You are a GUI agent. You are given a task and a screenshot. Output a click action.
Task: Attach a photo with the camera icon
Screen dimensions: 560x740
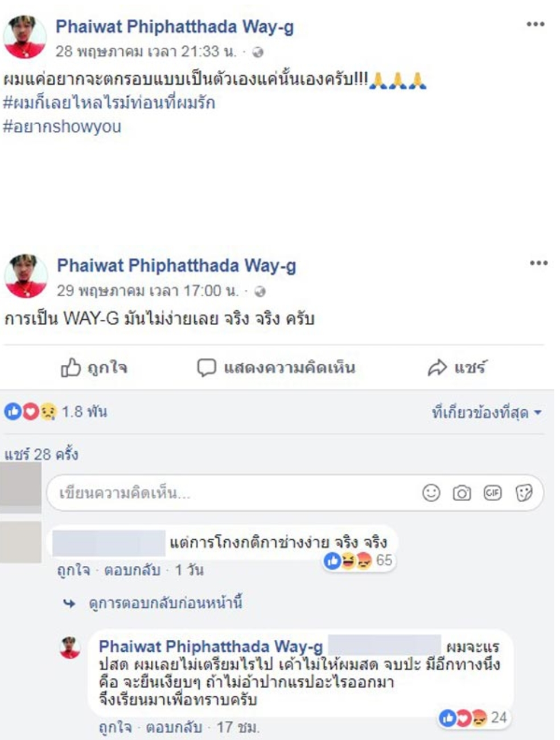462,492
